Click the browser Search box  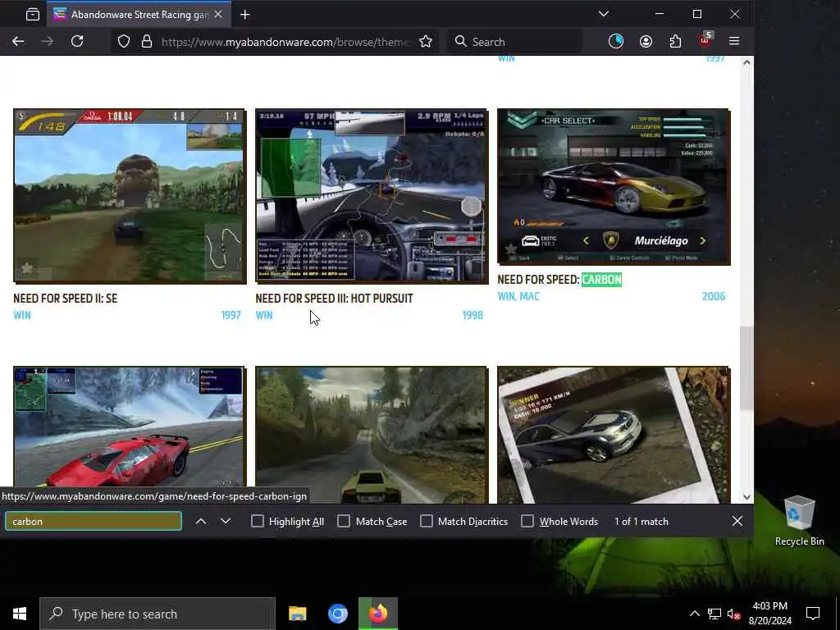pyautogui.click(x=514, y=42)
